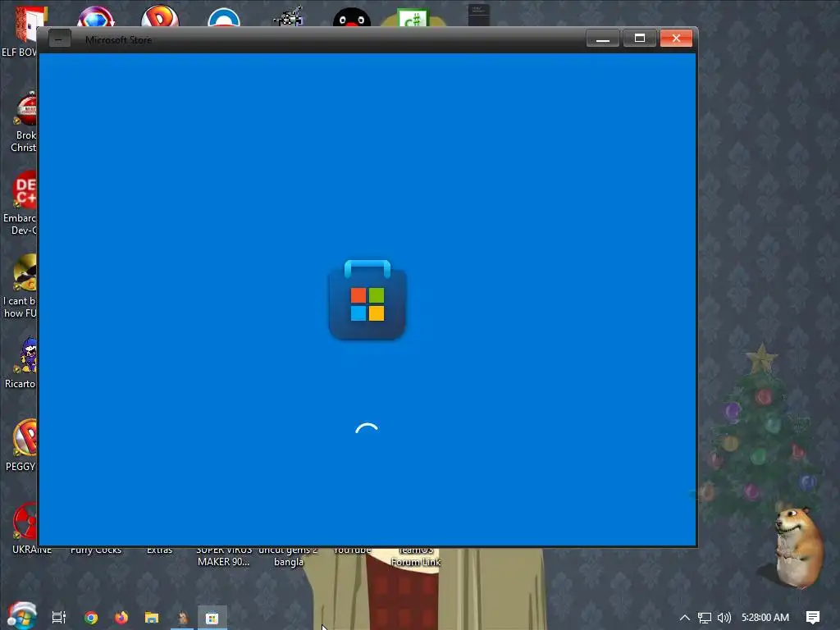Click the 5:28:00 AM clock

(765, 618)
